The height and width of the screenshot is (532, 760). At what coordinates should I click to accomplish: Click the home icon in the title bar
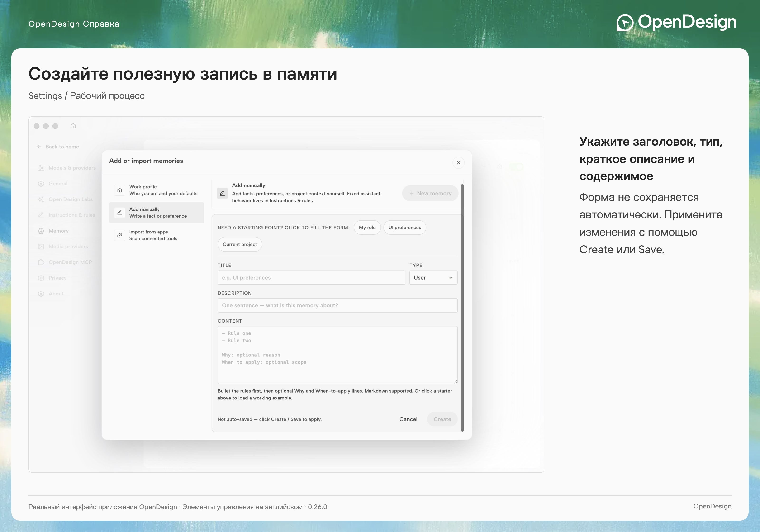(73, 126)
